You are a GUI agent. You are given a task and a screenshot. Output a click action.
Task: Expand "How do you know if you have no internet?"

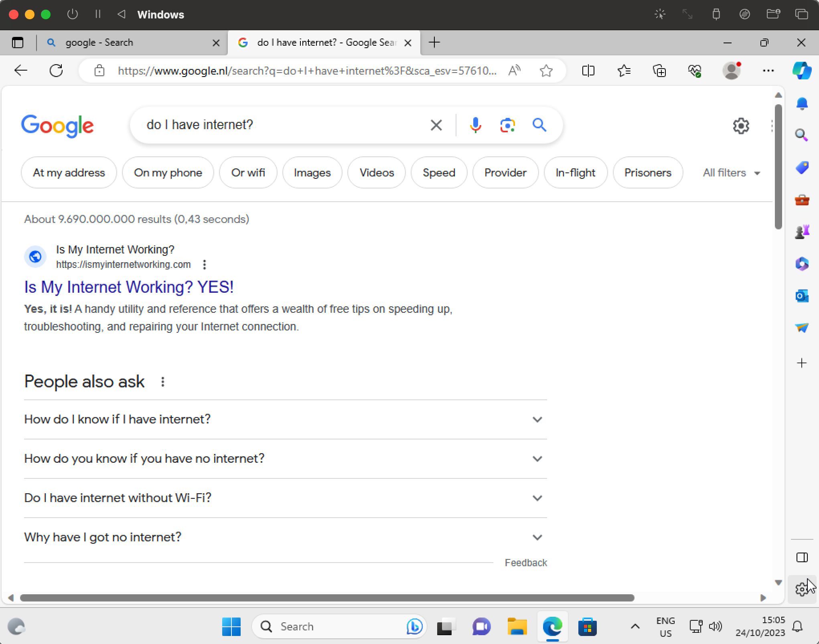tap(285, 459)
